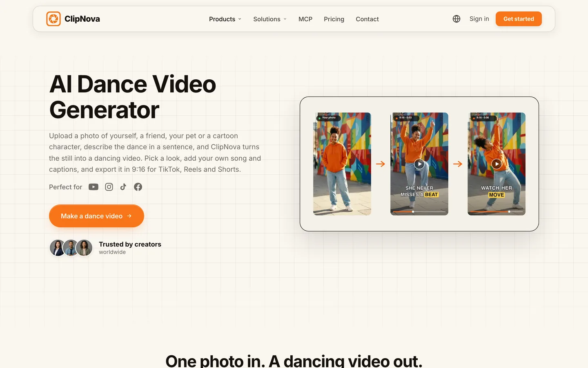Select the 'Your photo' source thumbnail
This screenshot has width=588, height=368.
pos(342,164)
